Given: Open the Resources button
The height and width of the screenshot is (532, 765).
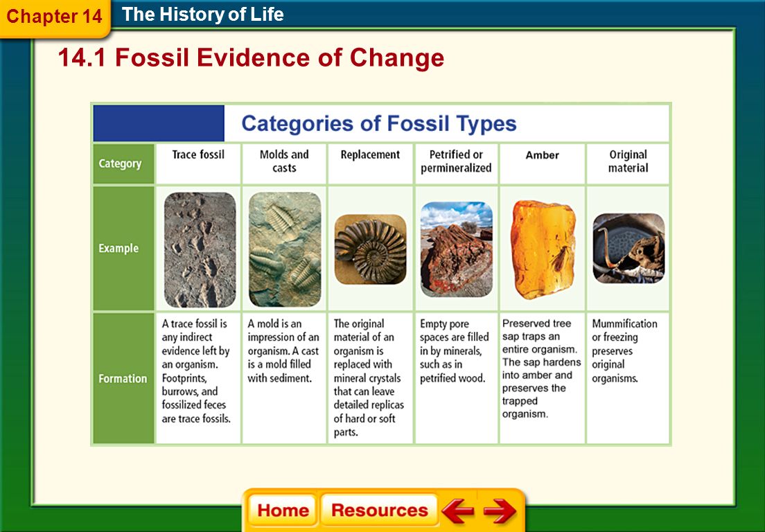Looking at the screenshot, I should click(379, 510).
